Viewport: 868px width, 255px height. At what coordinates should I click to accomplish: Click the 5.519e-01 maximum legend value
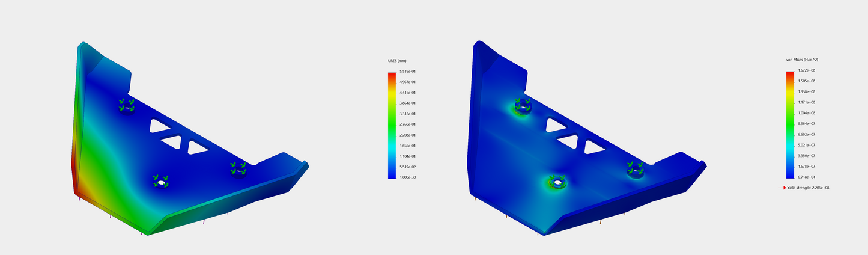click(408, 72)
